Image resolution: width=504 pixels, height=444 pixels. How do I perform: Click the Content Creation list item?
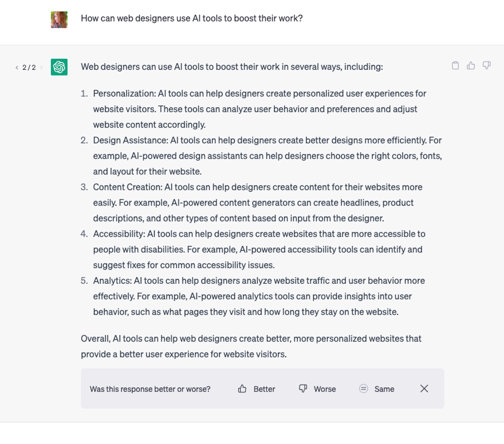(257, 203)
